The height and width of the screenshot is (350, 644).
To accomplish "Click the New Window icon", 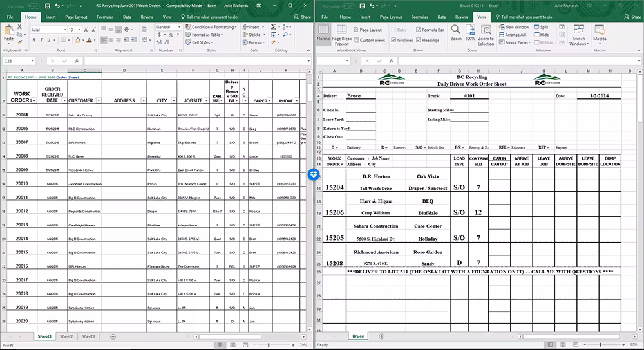I will click(514, 28).
